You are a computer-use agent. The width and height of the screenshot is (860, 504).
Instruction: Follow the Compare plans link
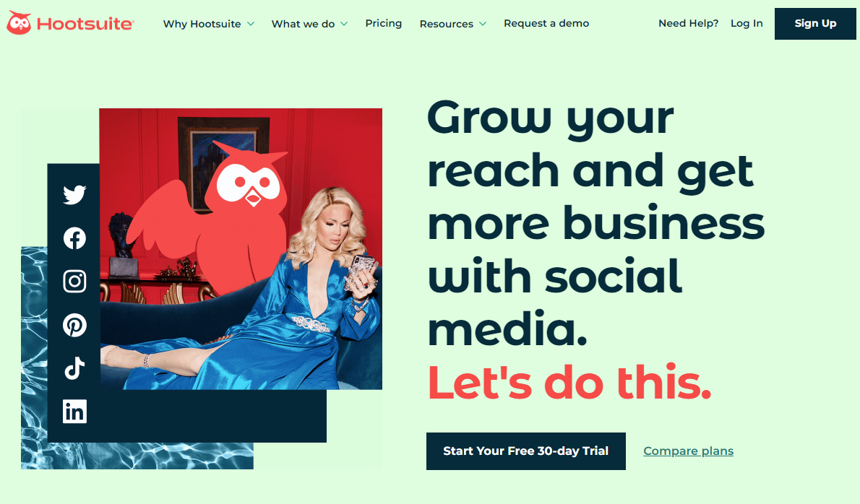click(688, 451)
